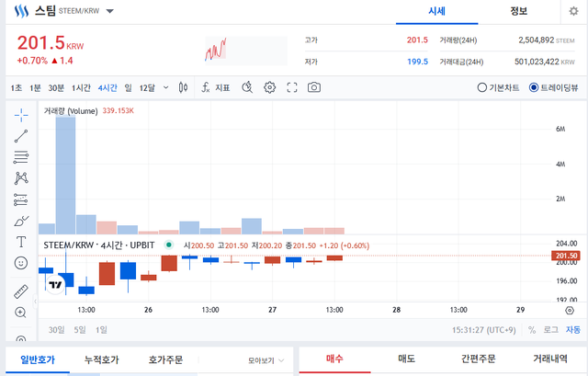The height and width of the screenshot is (376, 588).
Task: Select the text annotation tool
Action: point(21,242)
